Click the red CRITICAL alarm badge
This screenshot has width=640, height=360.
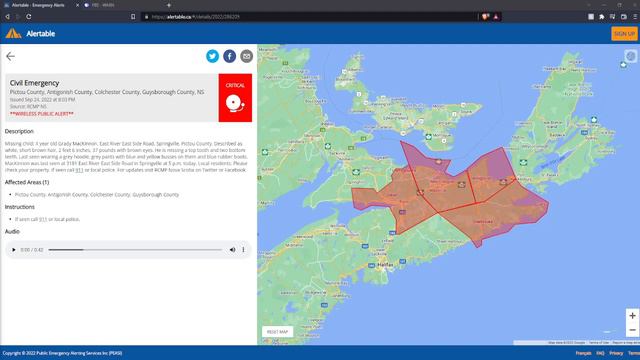point(235,98)
